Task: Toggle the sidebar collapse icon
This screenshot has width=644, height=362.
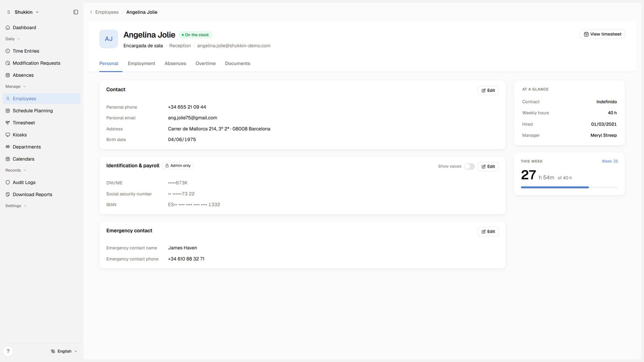Action: coord(76,12)
